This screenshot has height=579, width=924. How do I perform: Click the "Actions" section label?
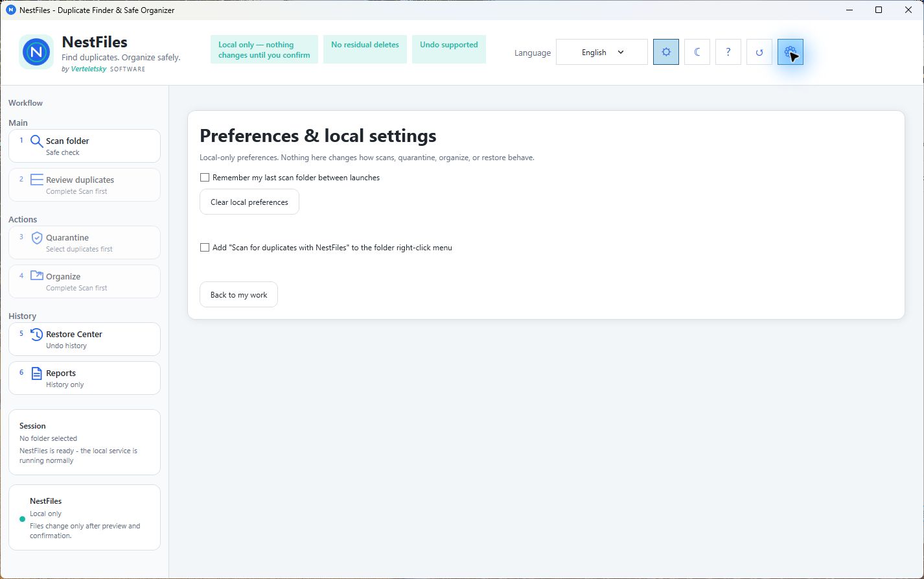[23, 219]
